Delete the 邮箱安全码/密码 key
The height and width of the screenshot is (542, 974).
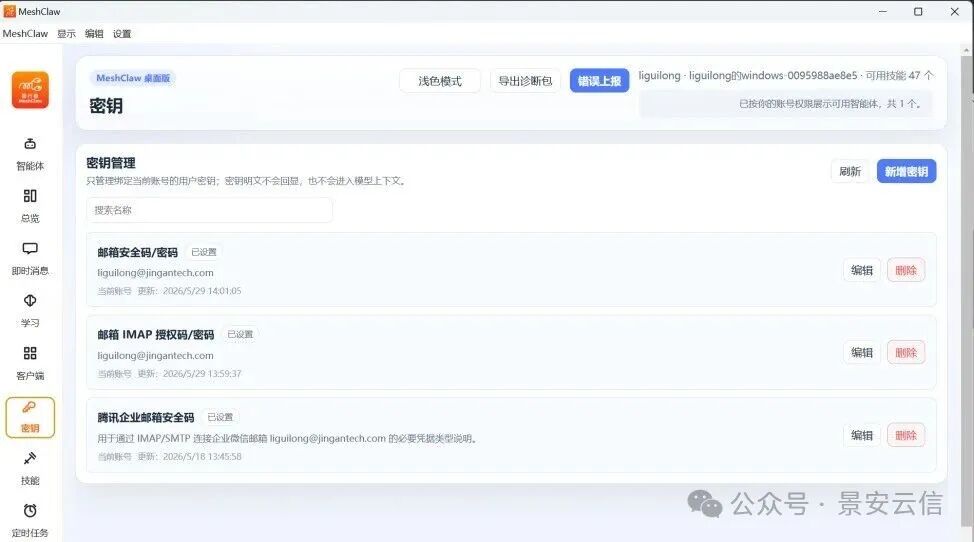pyautogui.click(x=906, y=270)
